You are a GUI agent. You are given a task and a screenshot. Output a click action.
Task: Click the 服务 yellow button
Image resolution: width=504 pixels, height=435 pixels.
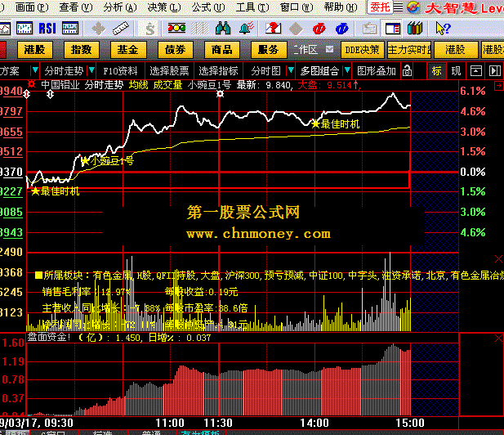point(268,50)
